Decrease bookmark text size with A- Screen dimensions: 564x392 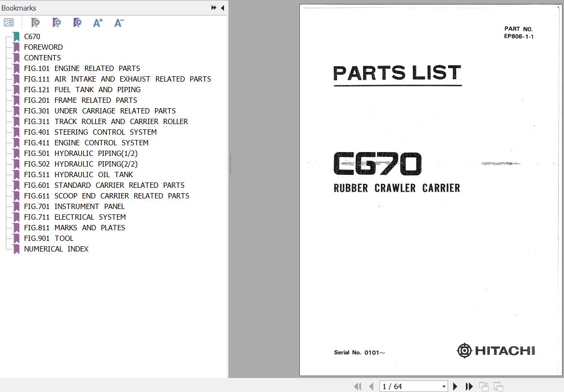coord(119,23)
